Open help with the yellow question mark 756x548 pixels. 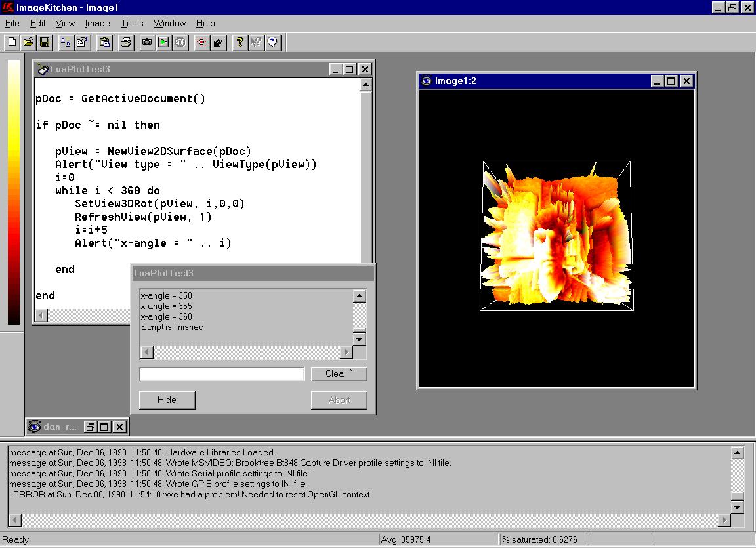(x=240, y=43)
